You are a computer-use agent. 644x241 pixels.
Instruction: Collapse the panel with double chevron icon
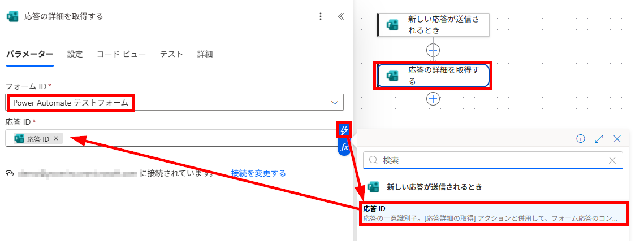pyautogui.click(x=340, y=16)
